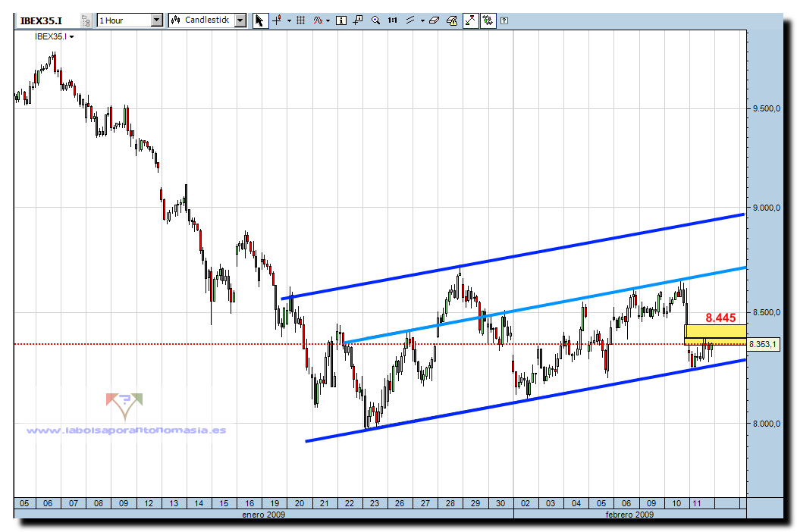Select the eraser tool
The image size is (797, 532).
[x=434, y=20]
